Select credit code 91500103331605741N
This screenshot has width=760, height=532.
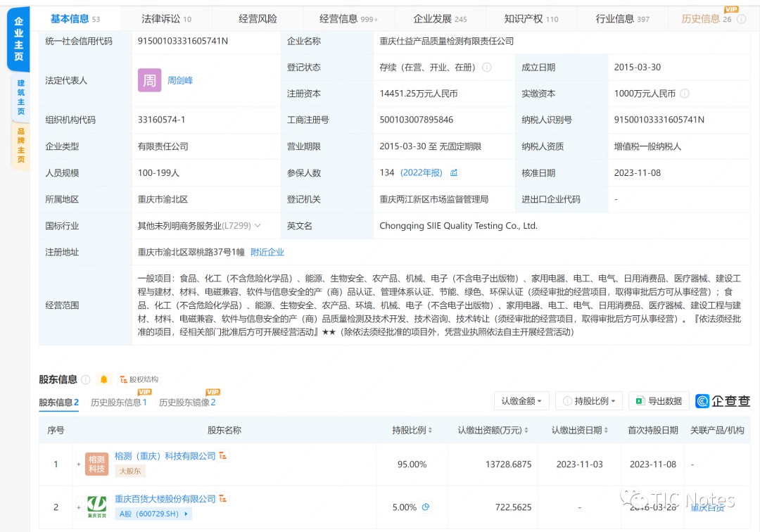click(x=183, y=42)
